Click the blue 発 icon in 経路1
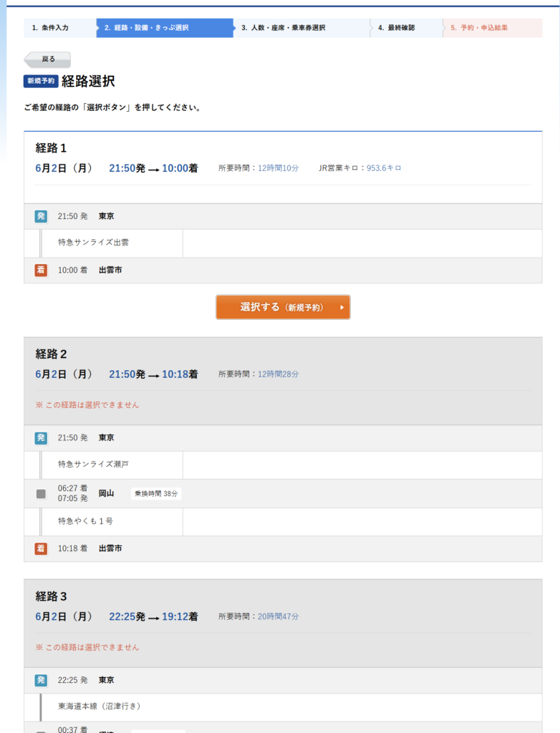This screenshot has height=733, width=560. pyautogui.click(x=41, y=216)
